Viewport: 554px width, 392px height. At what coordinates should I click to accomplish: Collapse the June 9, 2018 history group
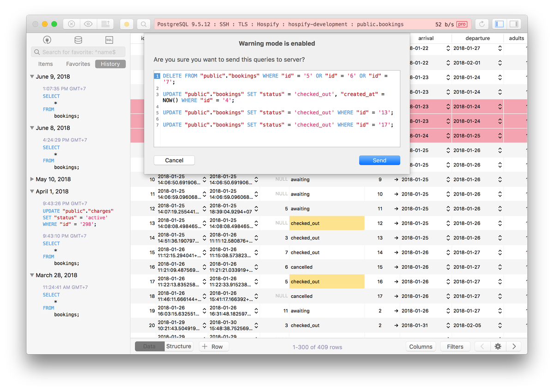32,77
